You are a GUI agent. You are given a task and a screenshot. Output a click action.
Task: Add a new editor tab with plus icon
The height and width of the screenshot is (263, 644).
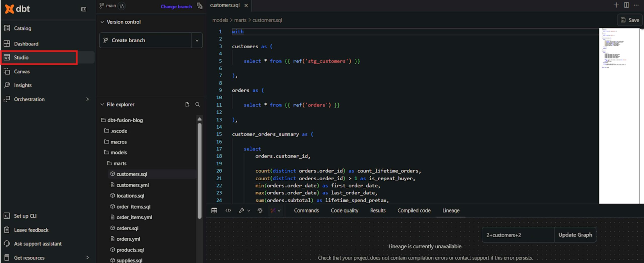point(616,5)
